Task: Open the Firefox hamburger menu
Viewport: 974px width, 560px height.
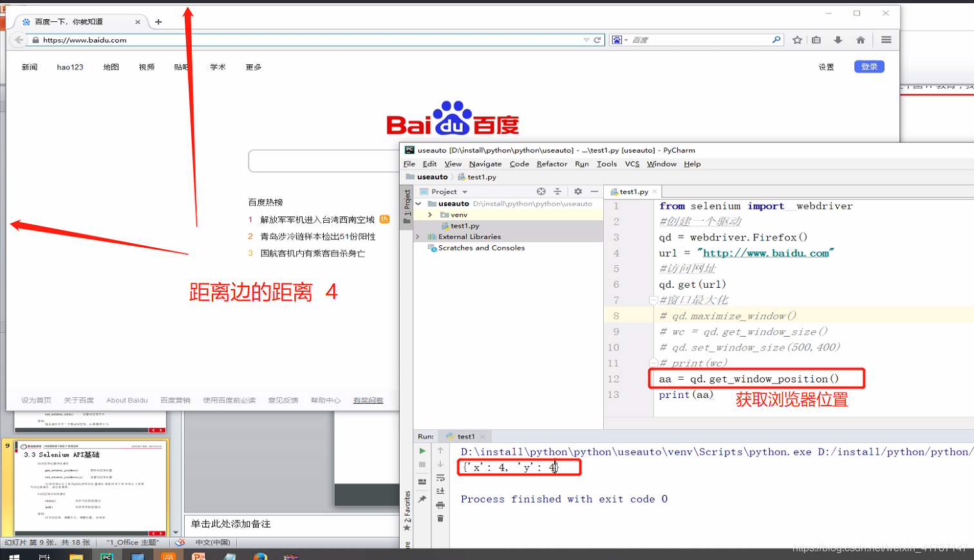Action: click(x=886, y=40)
